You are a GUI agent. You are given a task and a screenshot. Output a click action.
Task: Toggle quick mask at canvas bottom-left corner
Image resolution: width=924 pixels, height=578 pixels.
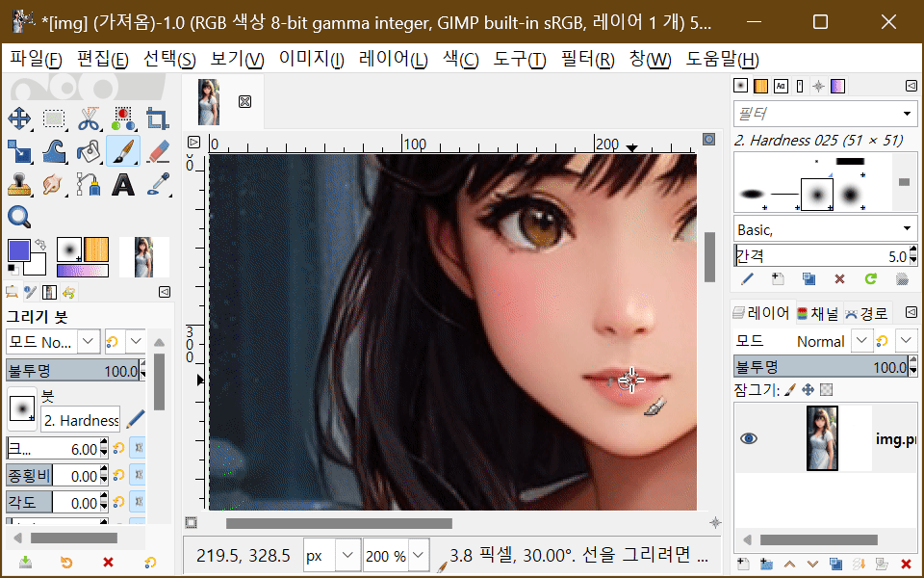point(191,522)
